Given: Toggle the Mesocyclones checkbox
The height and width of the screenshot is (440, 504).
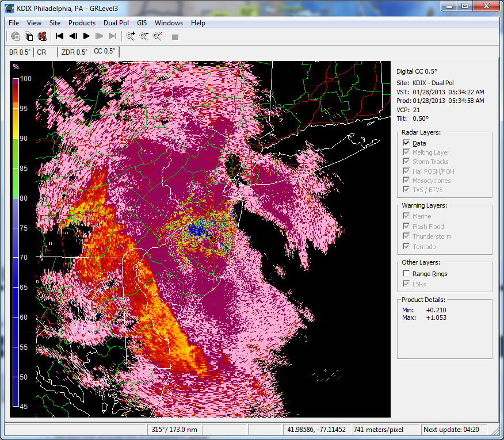Looking at the screenshot, I should [406, 180].
